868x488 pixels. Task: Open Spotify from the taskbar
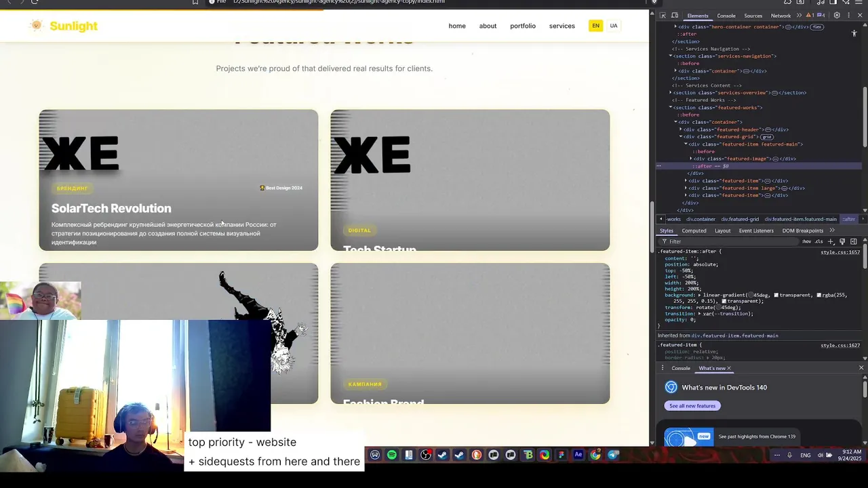click(392, 455)
